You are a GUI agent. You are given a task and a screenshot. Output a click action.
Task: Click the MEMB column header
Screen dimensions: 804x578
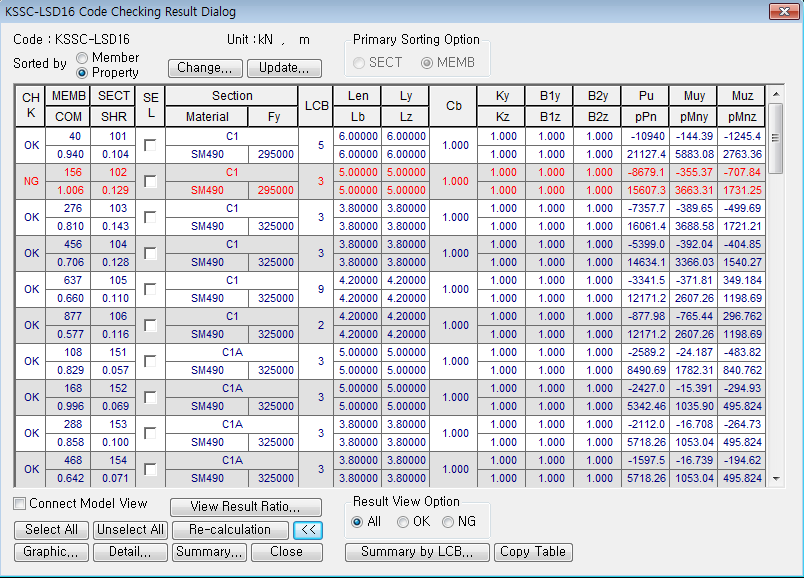click(x=68, y=96)
